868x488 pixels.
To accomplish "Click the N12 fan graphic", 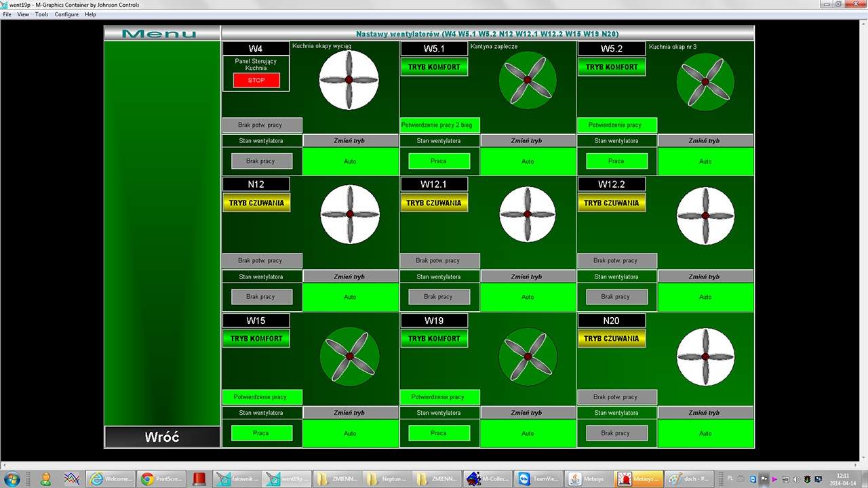I will click(x=350, y=215).
